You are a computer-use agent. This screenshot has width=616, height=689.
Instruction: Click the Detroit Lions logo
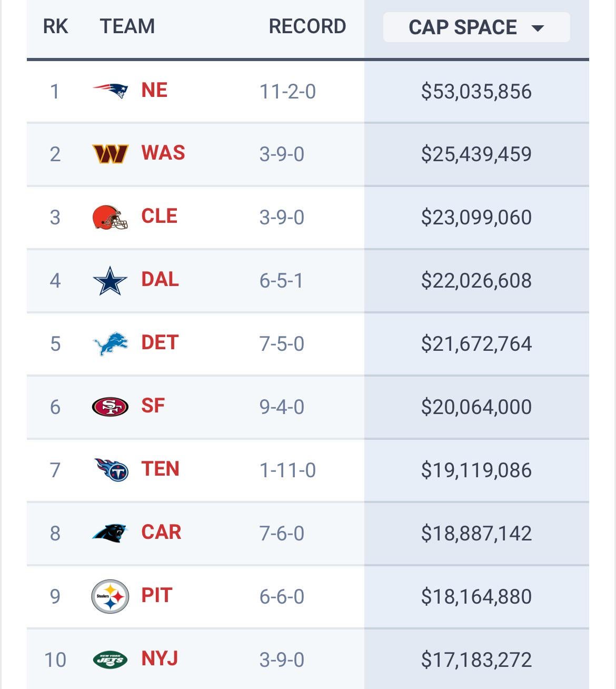pyautogui.click(x=110, y=343)
